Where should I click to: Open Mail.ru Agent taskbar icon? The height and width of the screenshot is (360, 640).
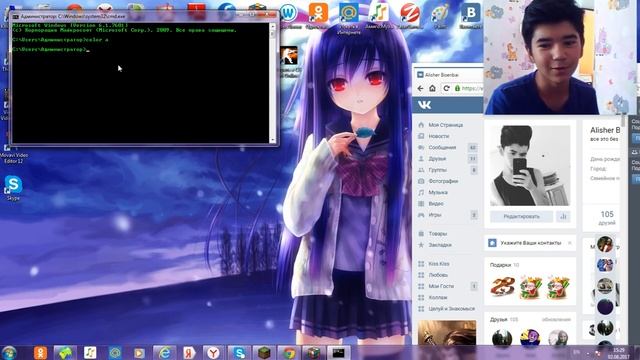[115, 353]
